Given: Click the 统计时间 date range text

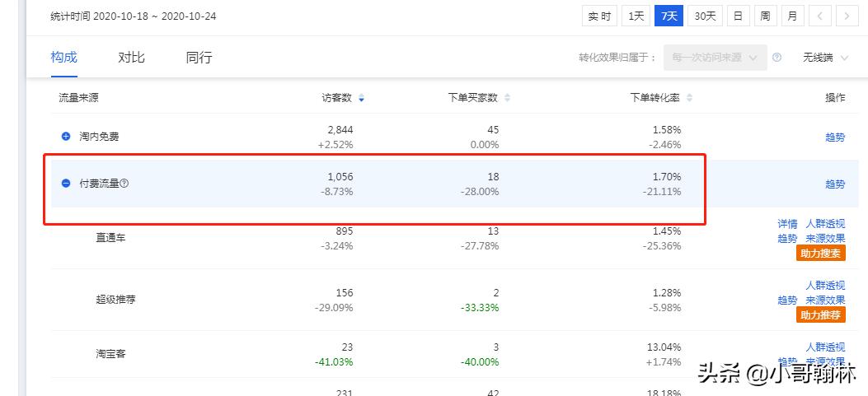Looking at the screenshot, I should [x=134, y=16].
